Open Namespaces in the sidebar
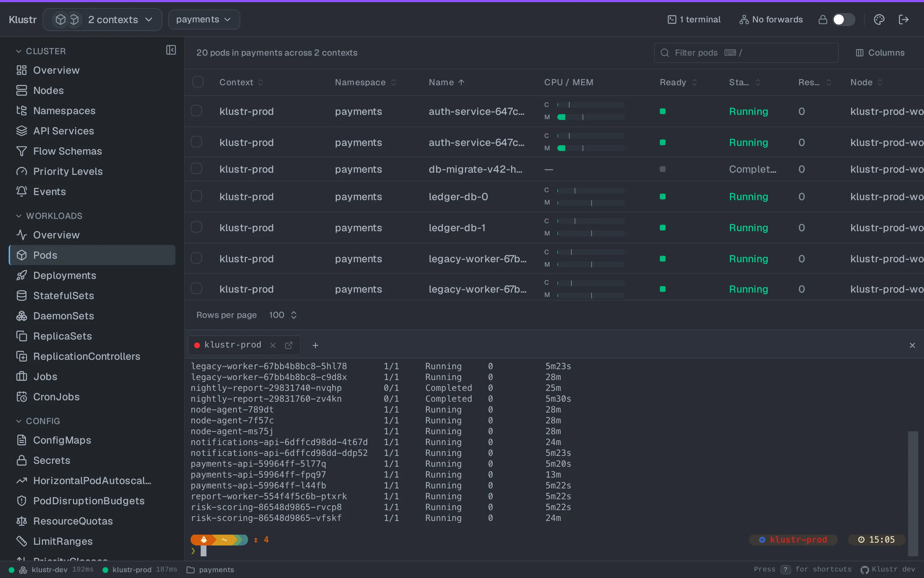The height and width of the screenshot is (578, 924). [x=92, y=111]
